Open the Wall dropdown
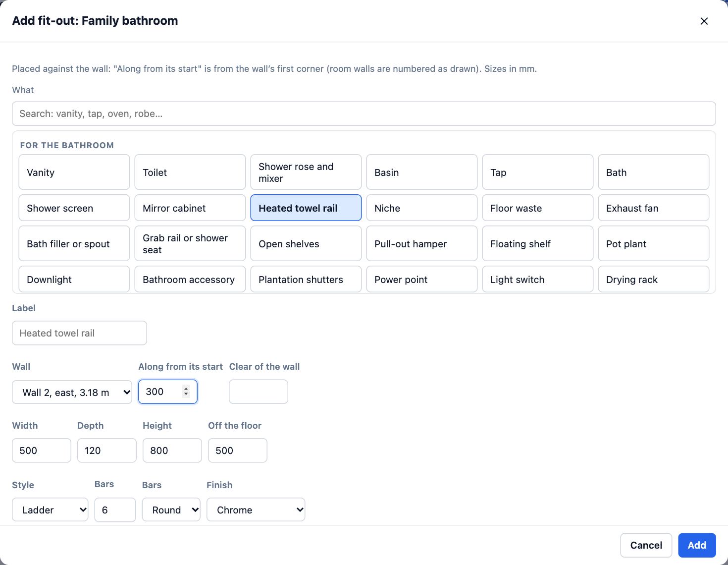 pos(72,392)
